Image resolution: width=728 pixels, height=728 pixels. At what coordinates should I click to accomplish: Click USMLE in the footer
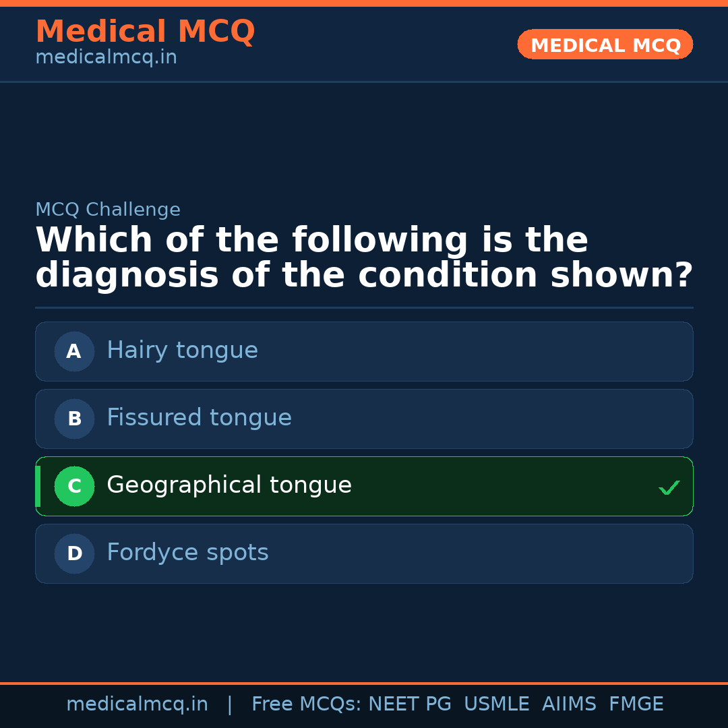point(496,704)
